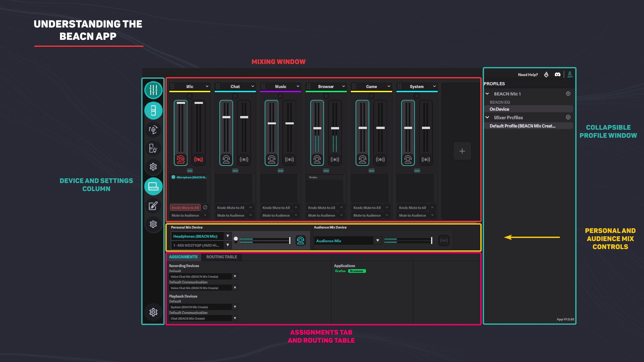Open the device lighting settings icon
644x362 pixels.
(x=153, y=148)
